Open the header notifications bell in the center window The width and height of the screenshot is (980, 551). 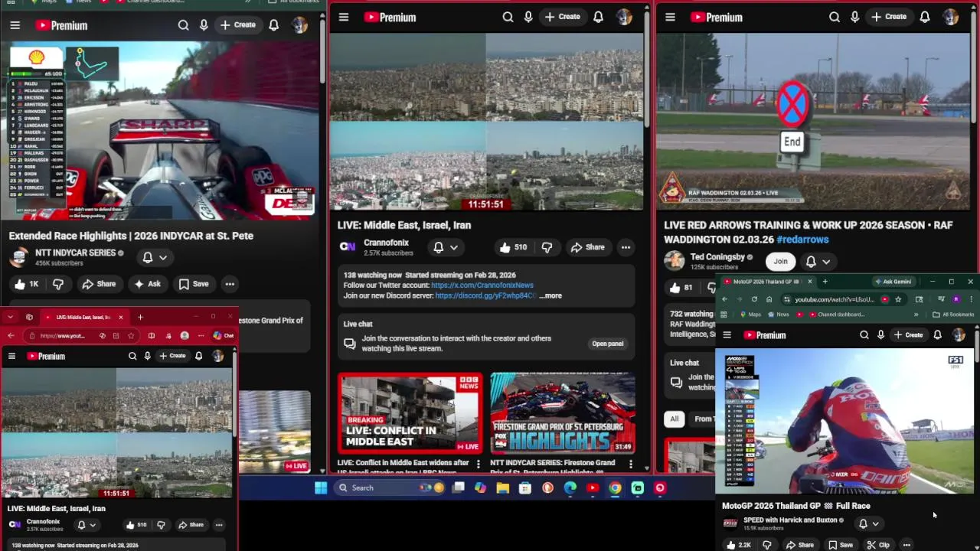pos(598,17)
